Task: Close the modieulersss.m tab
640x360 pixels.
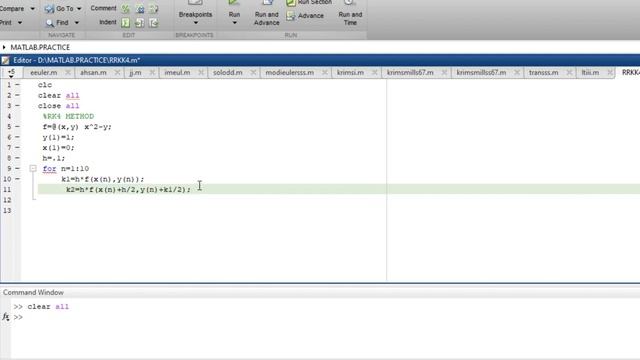Action: pos(325,73)
